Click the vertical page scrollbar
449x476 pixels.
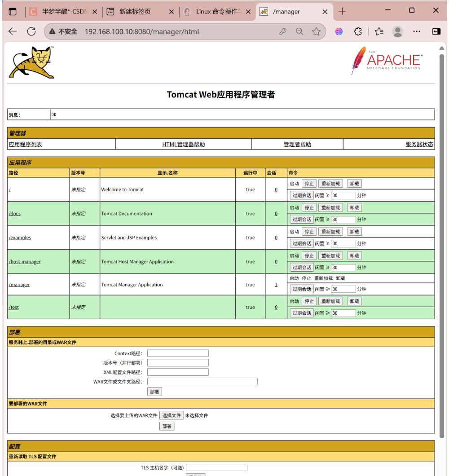(x=442, y=246)
